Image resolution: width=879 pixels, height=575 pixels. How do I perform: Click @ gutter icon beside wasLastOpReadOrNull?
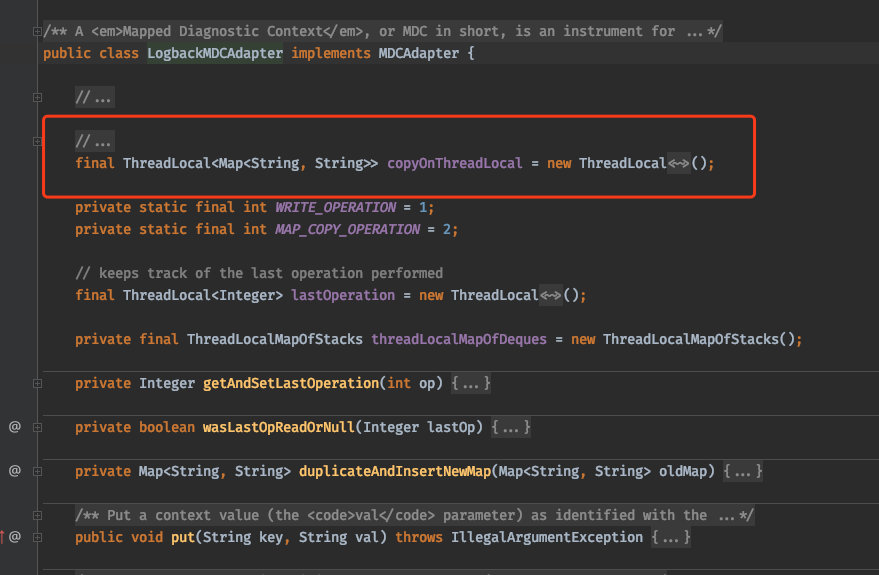[15, 427]
